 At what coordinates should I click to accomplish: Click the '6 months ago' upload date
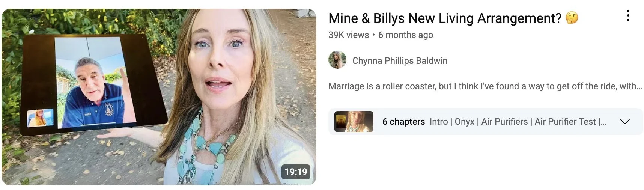[406, 35]
